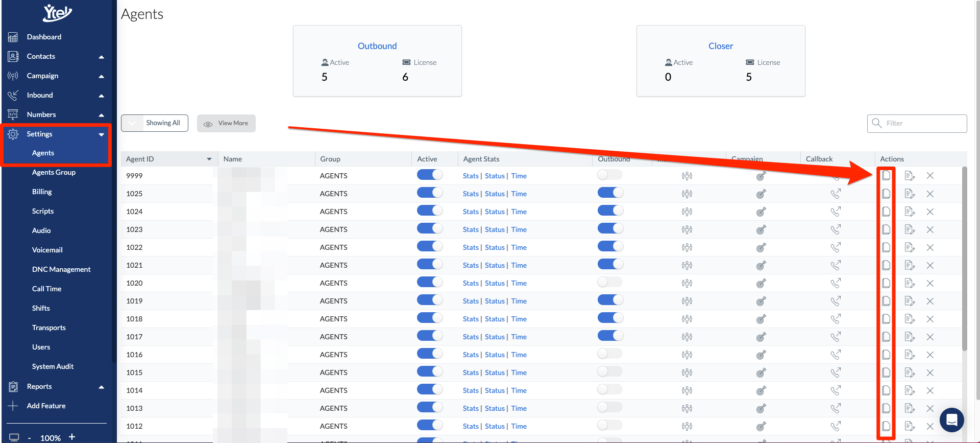Open the edit icon for agent 1025
The image size is (980, 443).
pos(910,194)
